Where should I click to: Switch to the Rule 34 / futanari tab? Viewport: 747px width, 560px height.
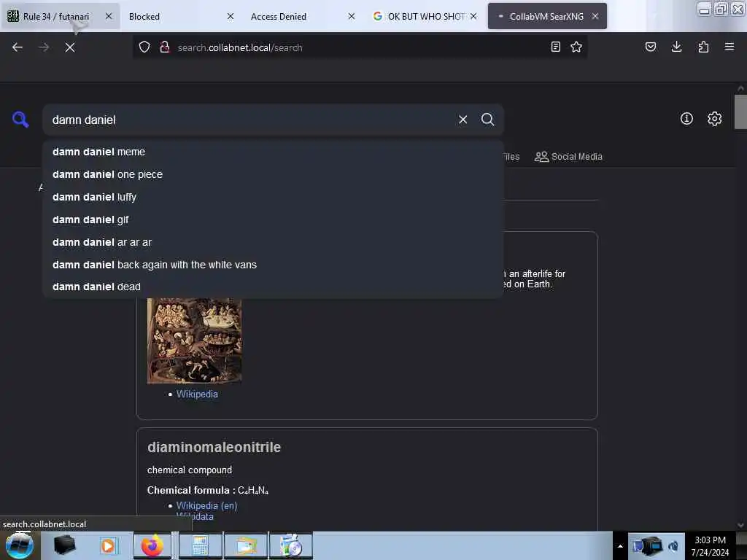(x=60, y=16)
